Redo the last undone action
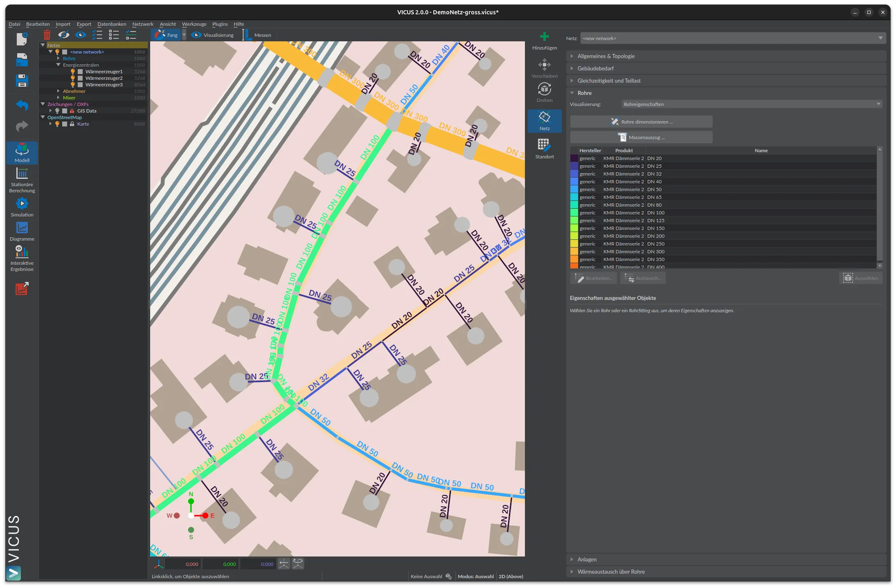896x588 pixels. [22, 126]
